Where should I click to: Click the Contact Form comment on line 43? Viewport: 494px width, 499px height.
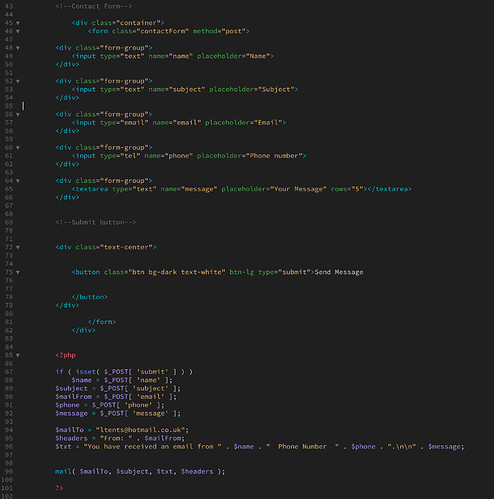(94, 6)
